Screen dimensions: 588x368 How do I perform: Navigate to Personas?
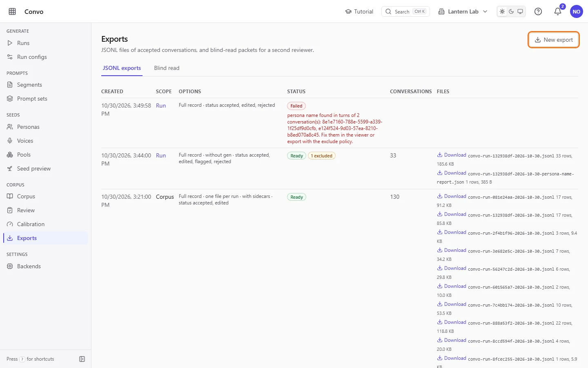point(46,127)
